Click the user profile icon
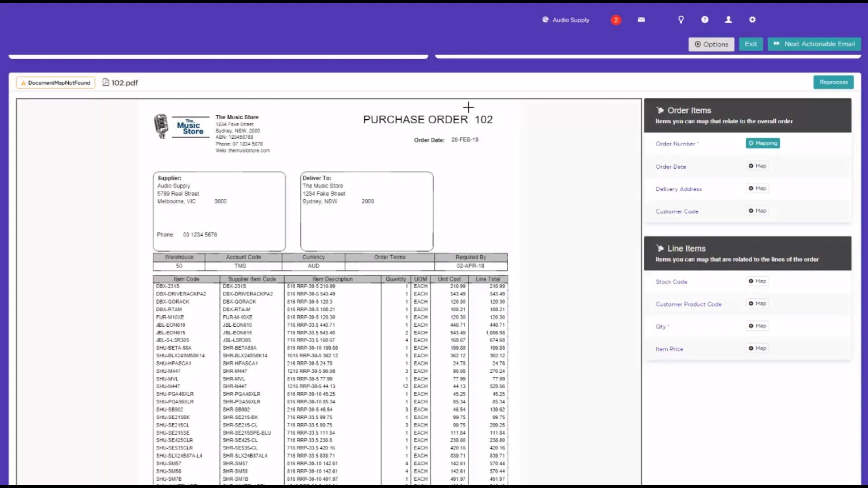Viewport: 868px width, 488px height. tap(728, 19)
